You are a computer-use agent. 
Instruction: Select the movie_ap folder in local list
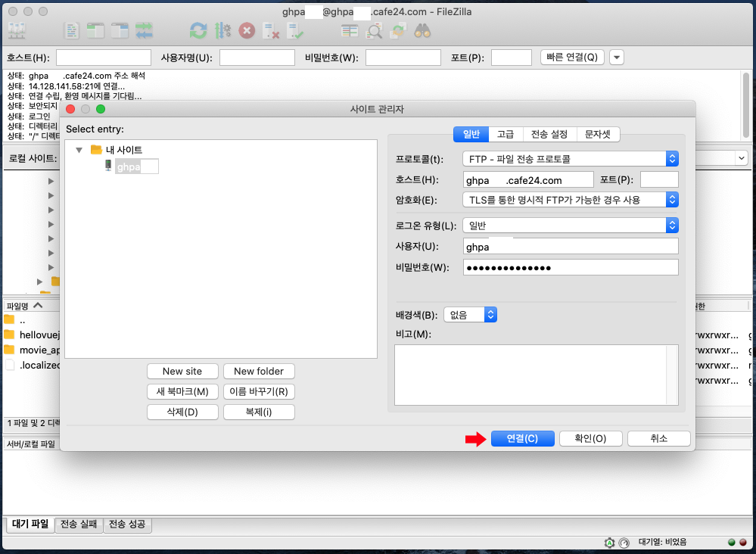pyautogui.click(x=32, y=350)
